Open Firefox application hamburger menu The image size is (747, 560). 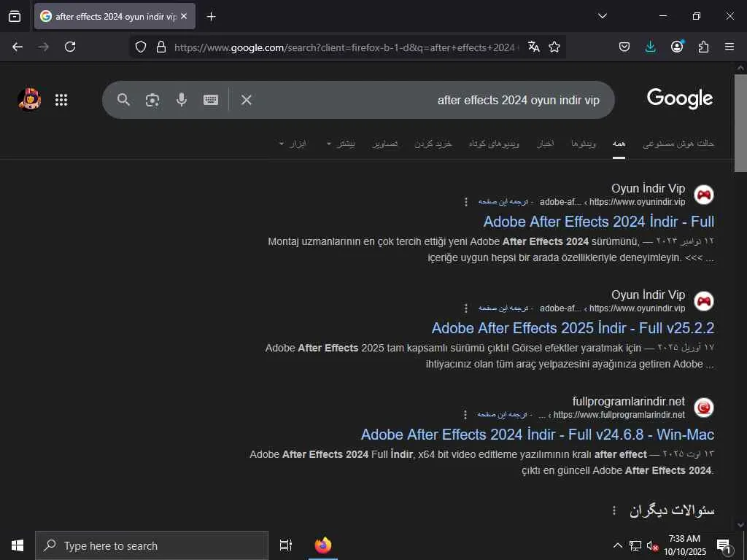pos(729,47)
